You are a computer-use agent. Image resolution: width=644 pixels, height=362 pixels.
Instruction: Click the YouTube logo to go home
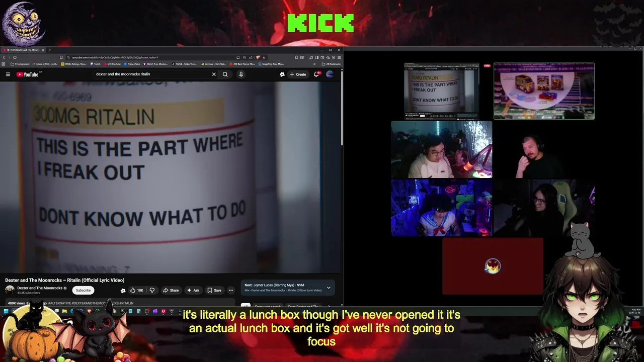[28, 74]
